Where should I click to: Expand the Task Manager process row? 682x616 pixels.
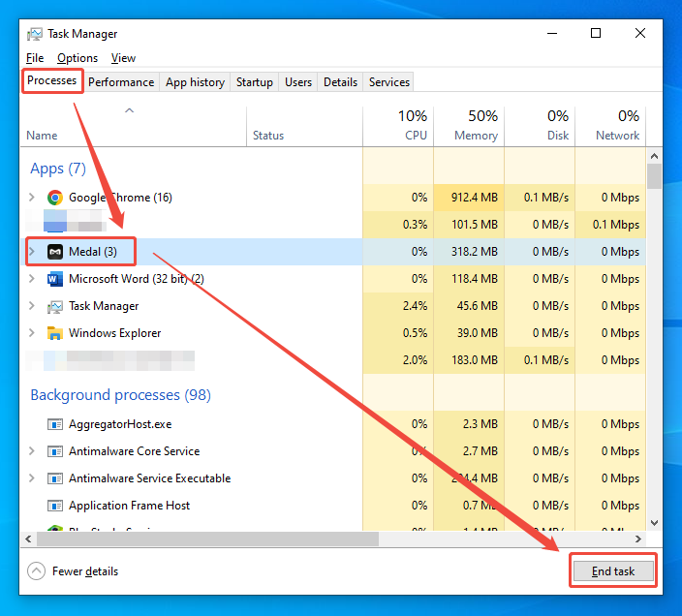pyautogui.click(x=31, y=306)
